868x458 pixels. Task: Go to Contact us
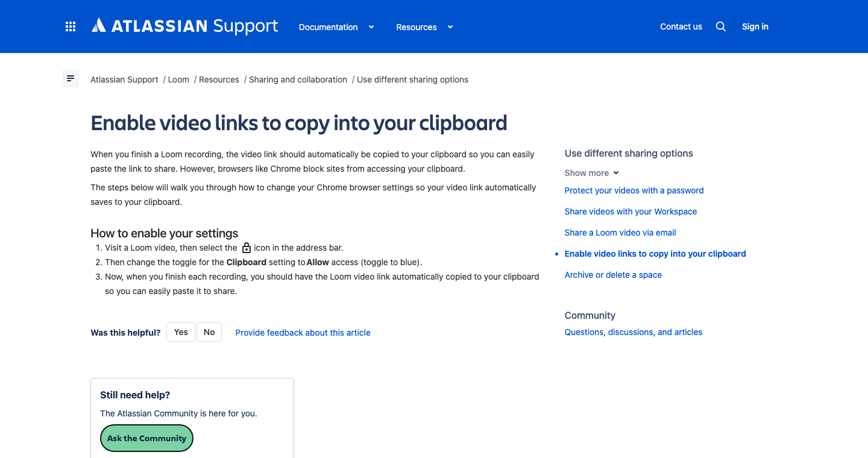pyautogui.click(x=681, y=27)
